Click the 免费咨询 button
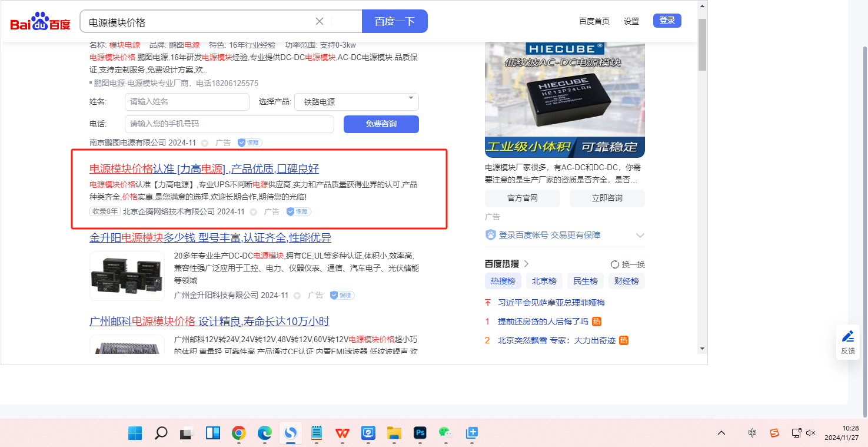The height and width of the screenshot is (447, 868). [381, 124]
